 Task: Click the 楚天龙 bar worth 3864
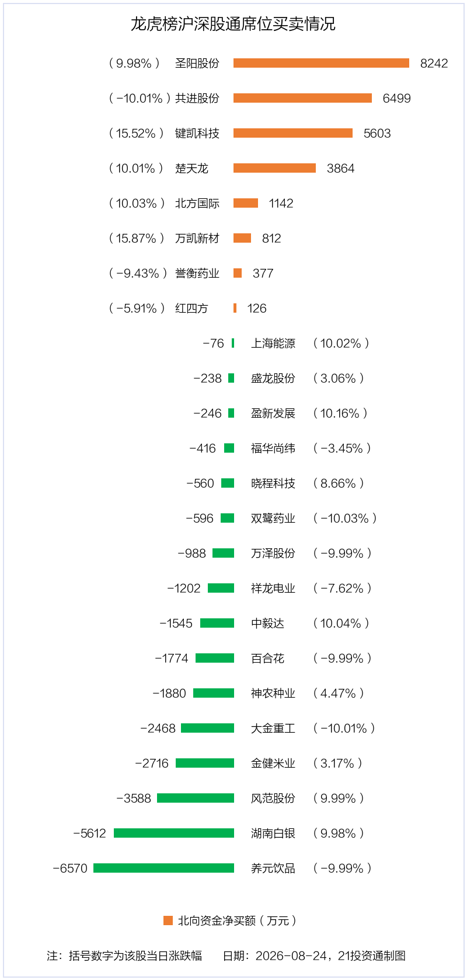(274, 168)
